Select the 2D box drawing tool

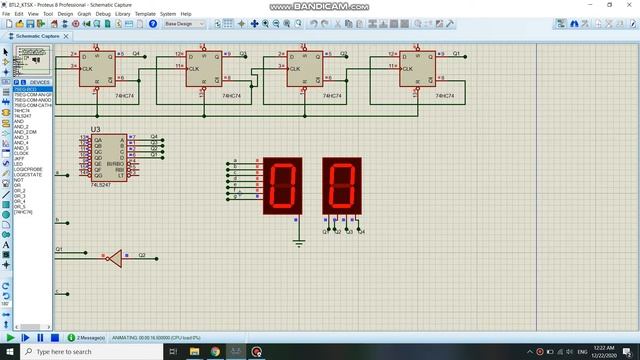coord(6,204)
